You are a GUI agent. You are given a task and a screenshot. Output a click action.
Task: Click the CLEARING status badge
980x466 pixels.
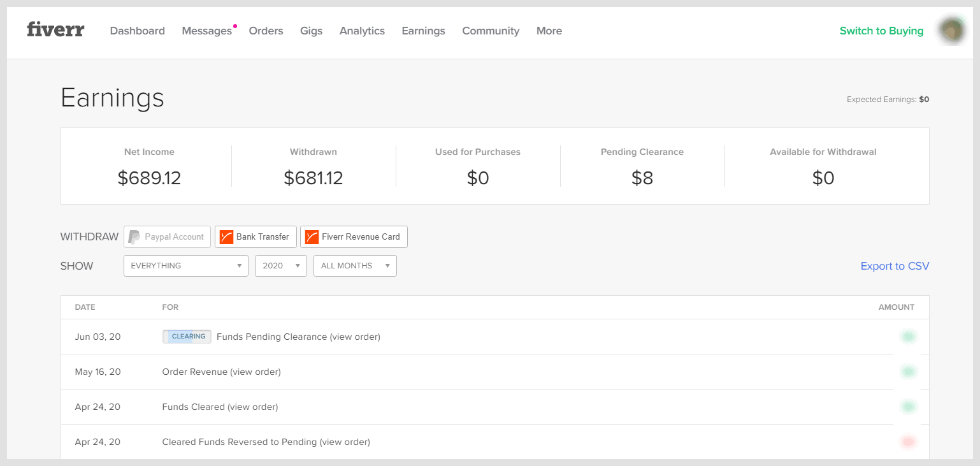(x=187, y=337)
